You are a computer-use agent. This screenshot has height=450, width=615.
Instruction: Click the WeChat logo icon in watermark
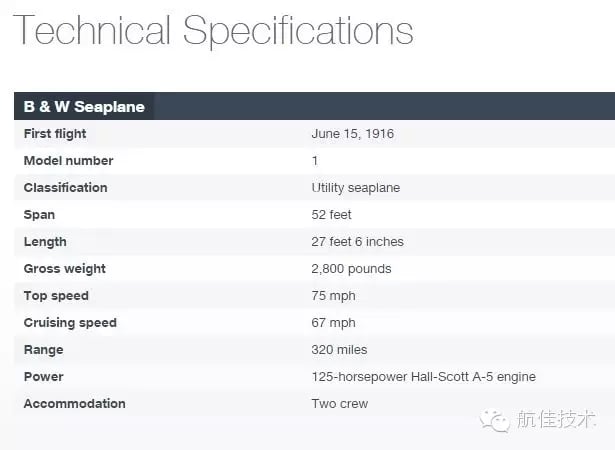click(494, 421)
